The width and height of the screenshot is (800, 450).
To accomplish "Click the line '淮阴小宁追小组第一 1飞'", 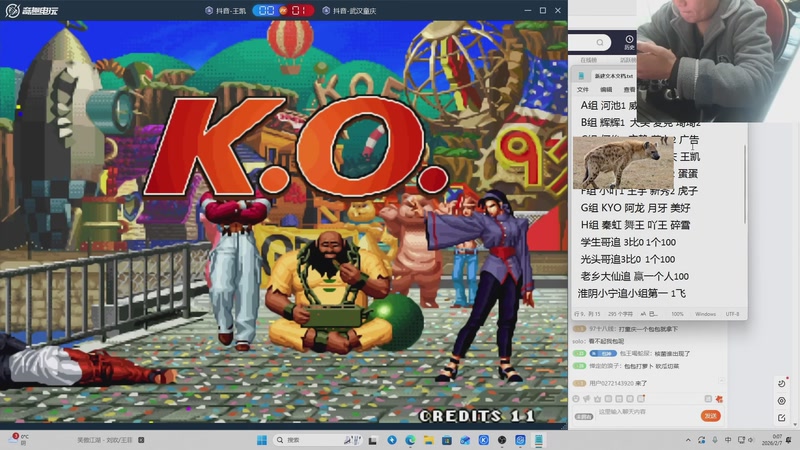I will [632, 293].
